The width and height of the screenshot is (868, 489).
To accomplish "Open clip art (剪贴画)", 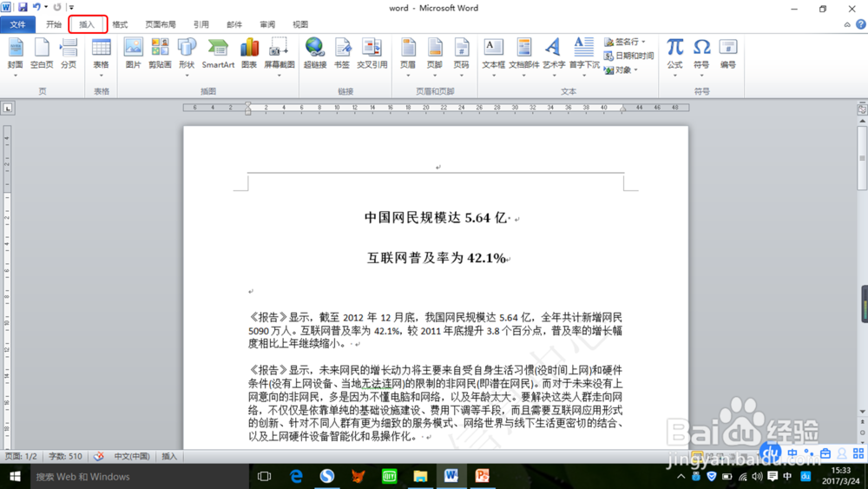I will [x=160, y=54].
